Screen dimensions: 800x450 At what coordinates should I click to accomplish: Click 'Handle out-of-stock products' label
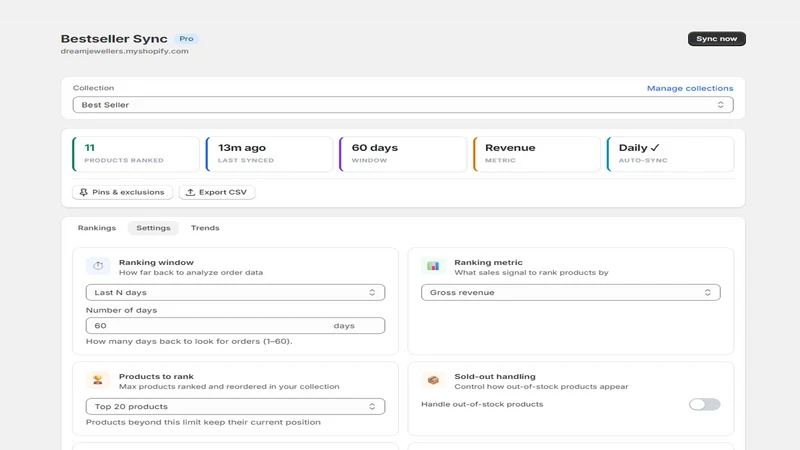[x=482, y=404]
